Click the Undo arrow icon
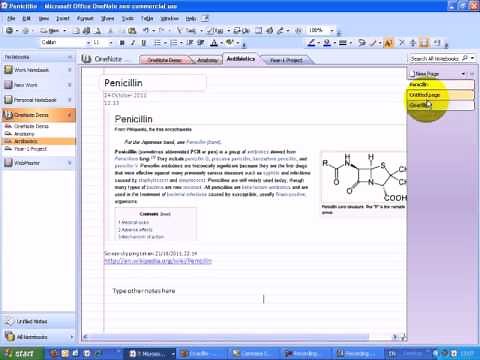This screenshot has height=360, width=480. pos(146,30)
